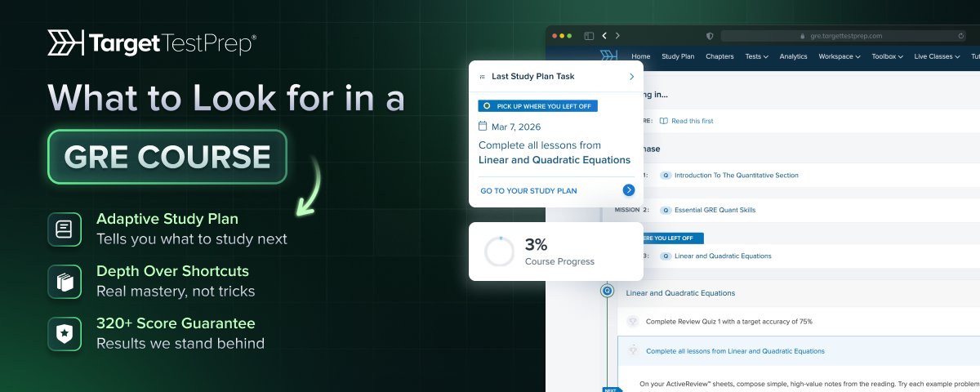This screenshot has width=980, height=392.
Task: Click the list icon beside Last Study Plan Task
Action: (x=483, y=77)
